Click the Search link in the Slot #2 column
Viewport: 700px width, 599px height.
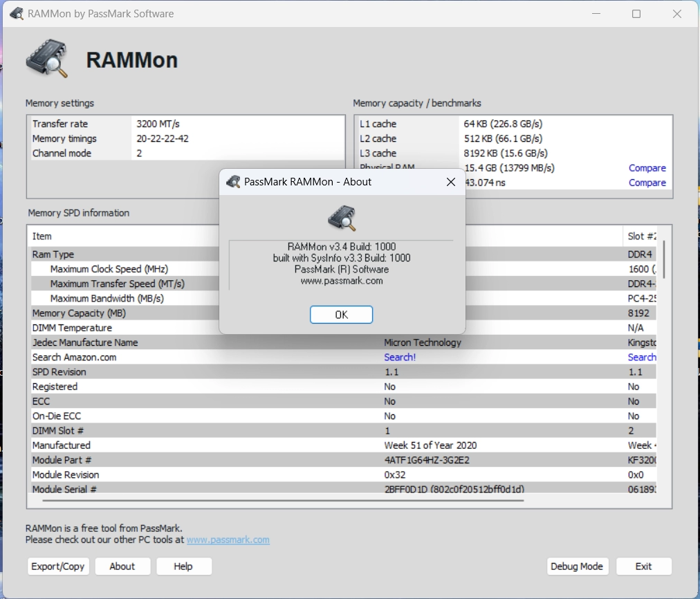(641, 358)
